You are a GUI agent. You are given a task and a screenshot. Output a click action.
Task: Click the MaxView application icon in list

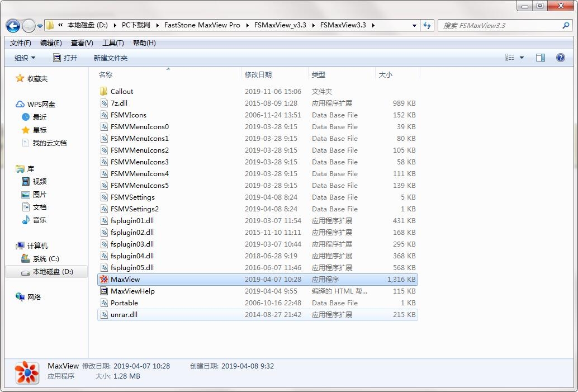coord(104,280)
